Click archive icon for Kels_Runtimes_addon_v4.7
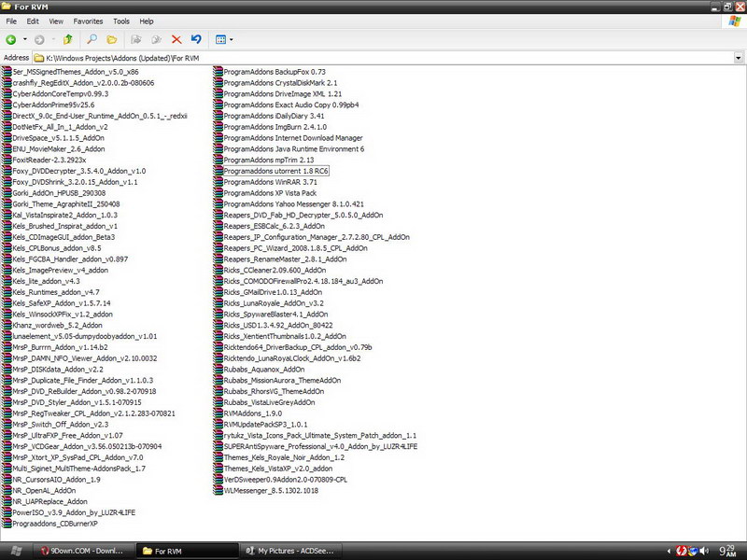The height and width of the screenshot is (560, 747). coord(7,292)
